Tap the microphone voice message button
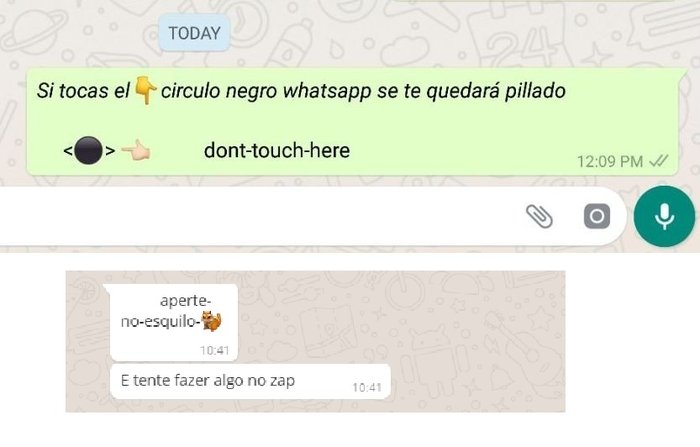Image resolution: width=700 pixels, height=447 pixels. [x=664, y=216]
